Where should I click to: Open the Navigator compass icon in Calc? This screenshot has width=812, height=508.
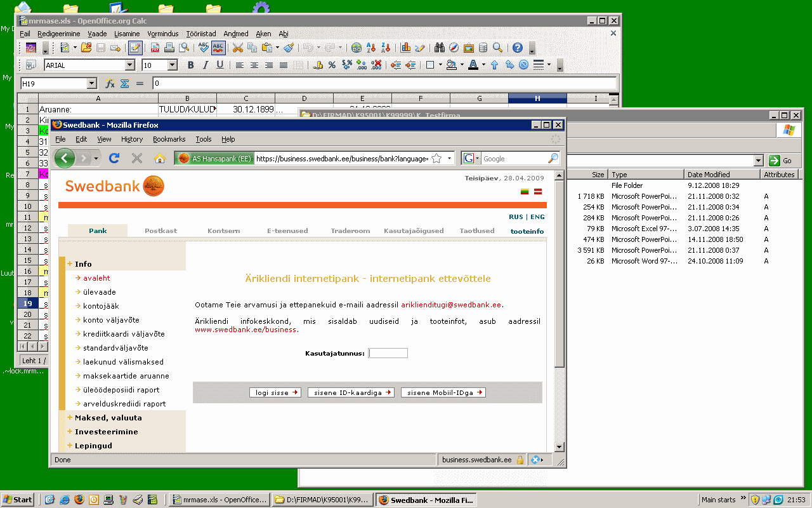click(454, 48)
